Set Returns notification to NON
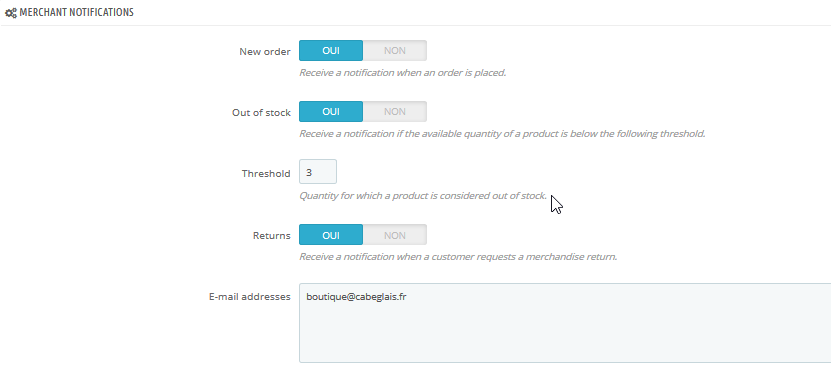 pyautogui.click(x=395, y=235)
